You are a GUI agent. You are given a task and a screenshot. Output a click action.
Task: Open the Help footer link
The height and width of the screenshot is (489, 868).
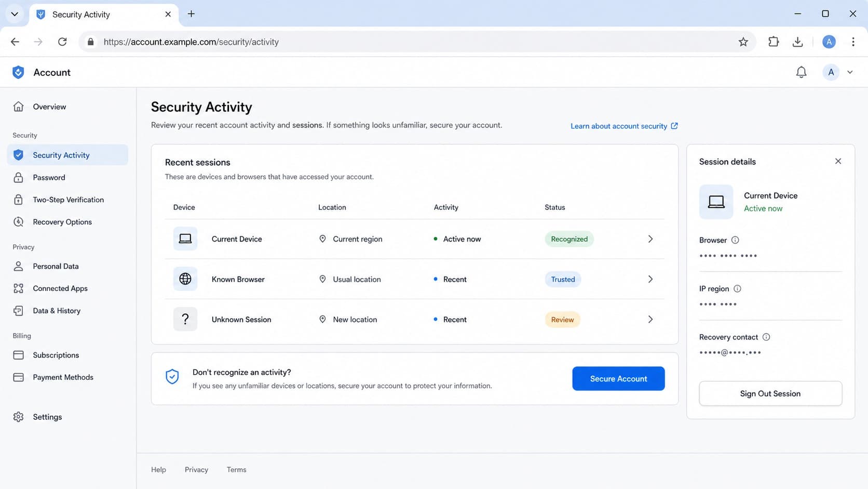158,469
